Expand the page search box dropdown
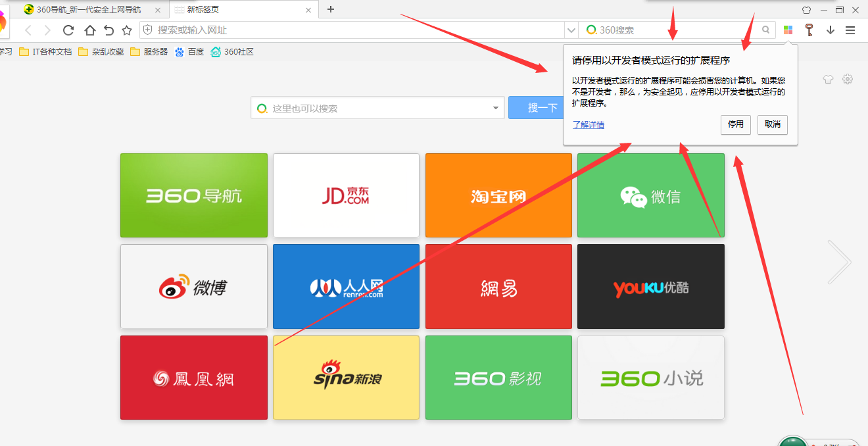Screen dimensions: 868x446 click(495, 108)
